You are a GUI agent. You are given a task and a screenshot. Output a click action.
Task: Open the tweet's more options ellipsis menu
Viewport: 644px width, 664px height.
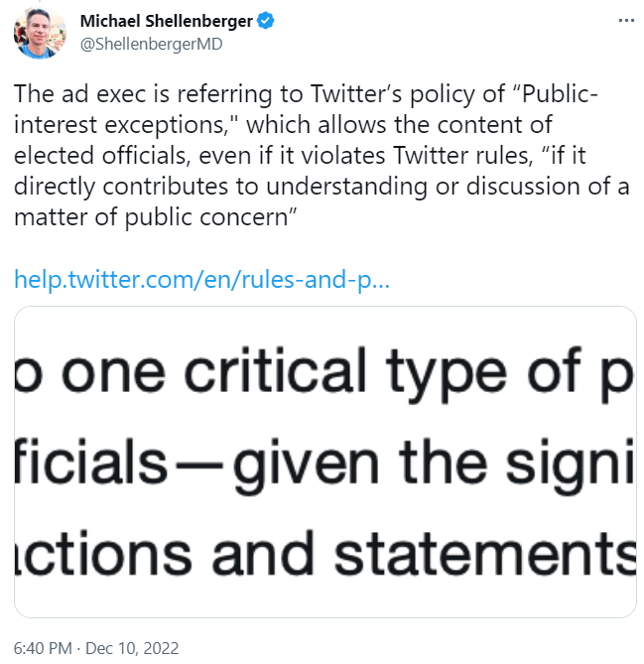(622, 20)
